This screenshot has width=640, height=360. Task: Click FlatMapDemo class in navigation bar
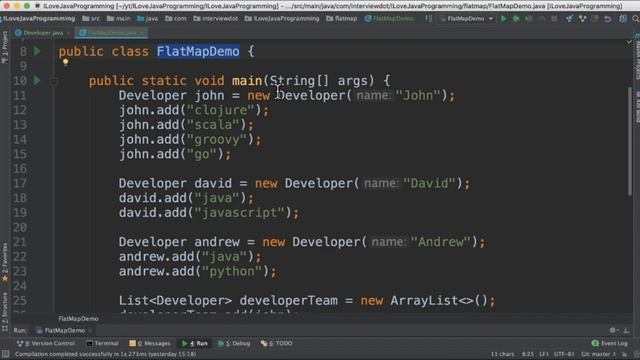click(389, 19)
